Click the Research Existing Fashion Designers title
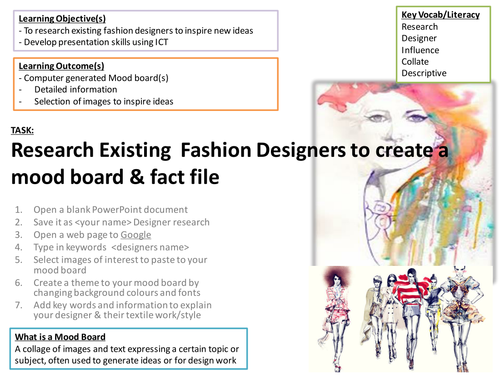The width and height of the screenshot is (500, 375). coord(230,163)
